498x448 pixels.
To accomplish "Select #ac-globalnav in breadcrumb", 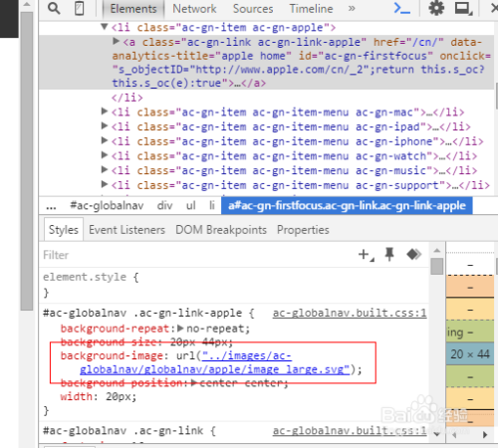I will click(x=107, y=206).
